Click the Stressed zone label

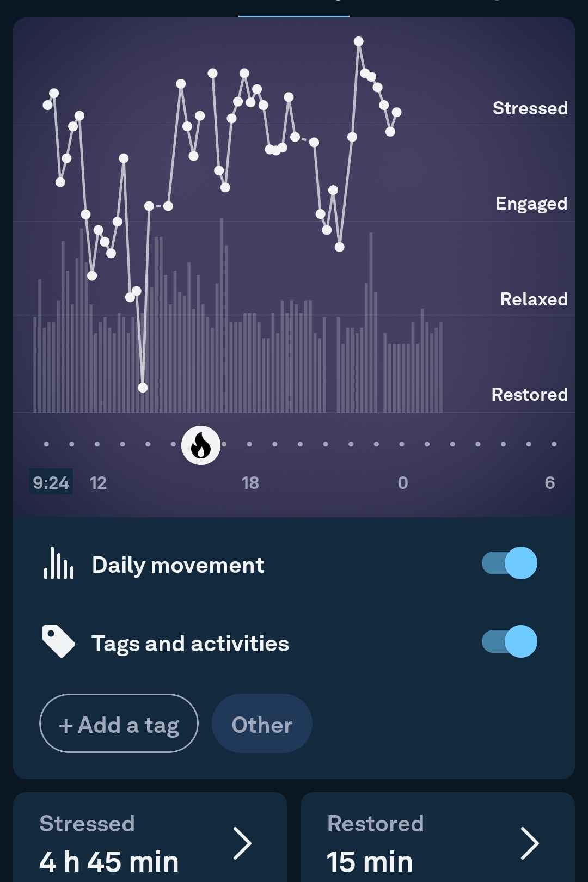[530, 108]
